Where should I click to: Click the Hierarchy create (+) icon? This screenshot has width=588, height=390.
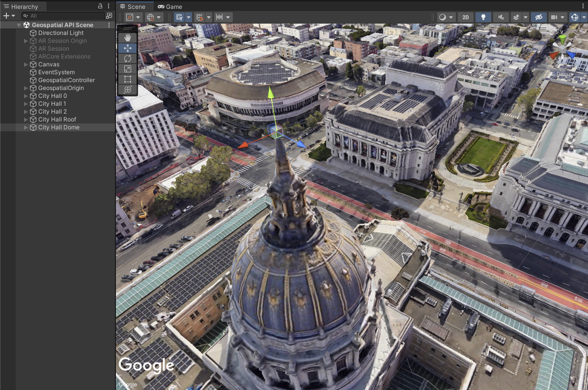tap(6, 15)
